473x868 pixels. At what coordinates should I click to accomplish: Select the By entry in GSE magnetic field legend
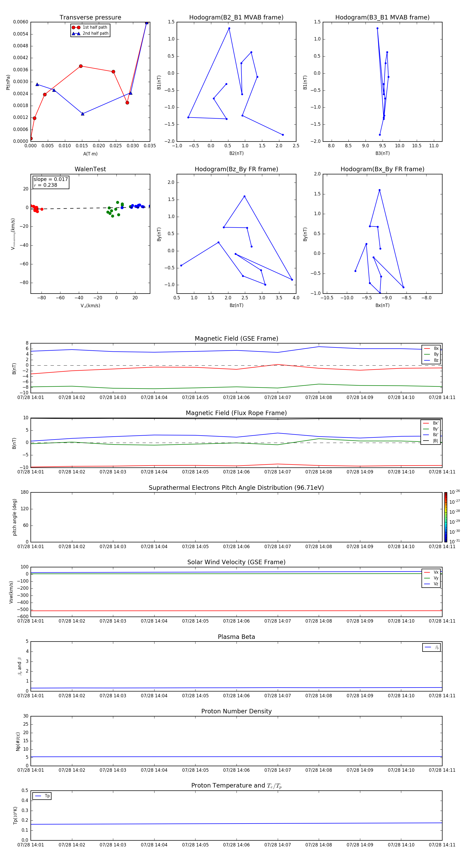click(x=431, y=354)
